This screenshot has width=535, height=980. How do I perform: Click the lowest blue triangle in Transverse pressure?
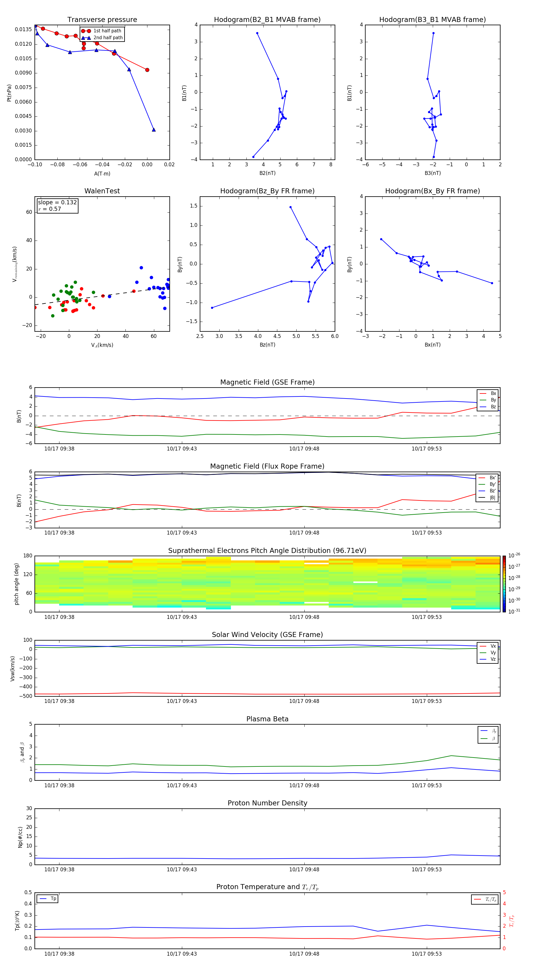click(154, 130)
